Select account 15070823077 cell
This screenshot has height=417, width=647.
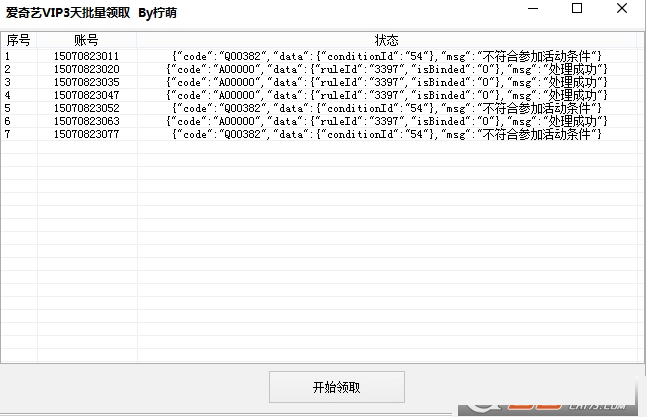pyautogui.click(x=86, y=134)
